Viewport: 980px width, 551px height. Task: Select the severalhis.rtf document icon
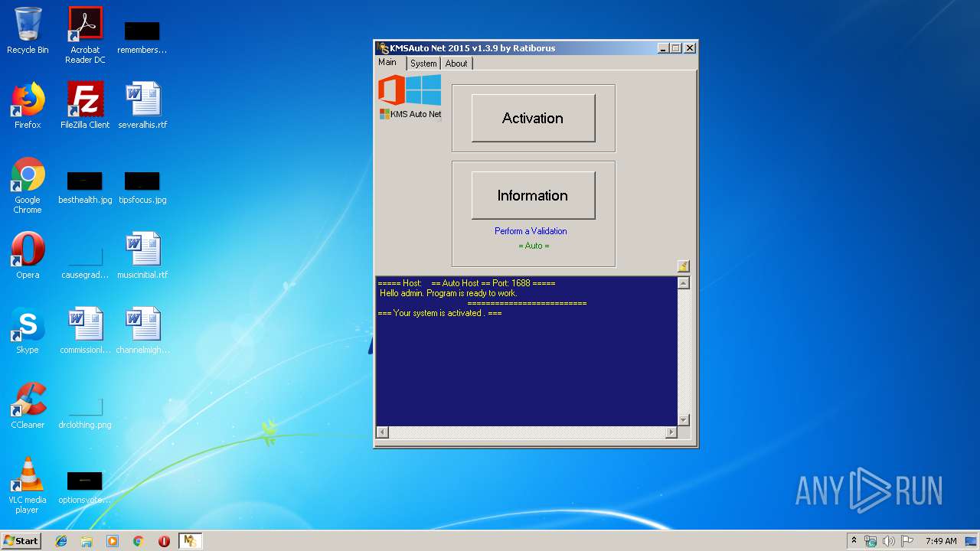[x=142, y=106]
